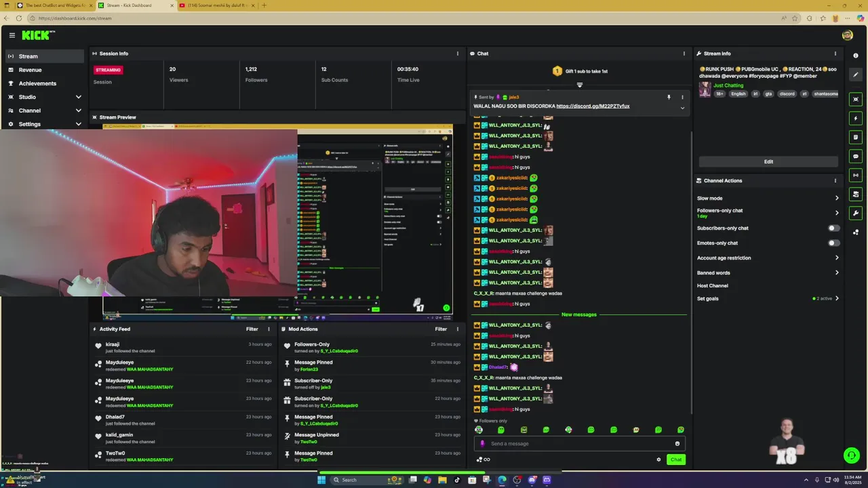Open Slow mode settings
868x488 pixels.
pos(768,199)
